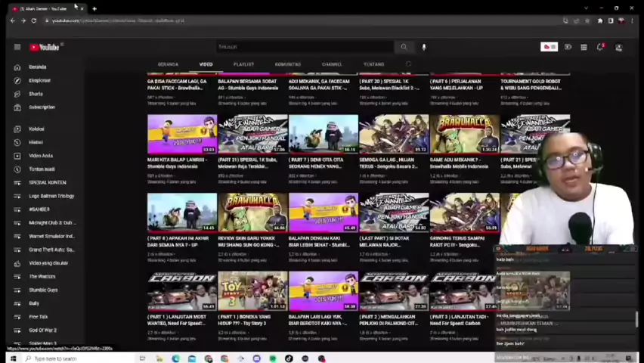Open the Toy Story 3 video thumbnail

[x=252, y=291]
